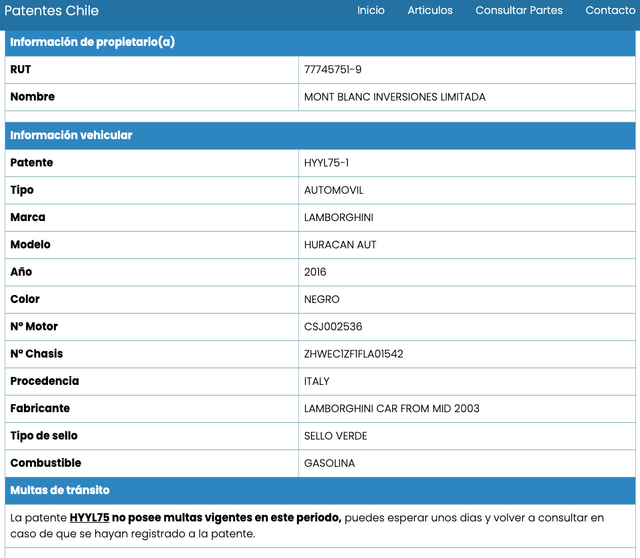Screen dimensions: 640x558
Task: Click the N° Chasis row label
Action: (36, 354)
